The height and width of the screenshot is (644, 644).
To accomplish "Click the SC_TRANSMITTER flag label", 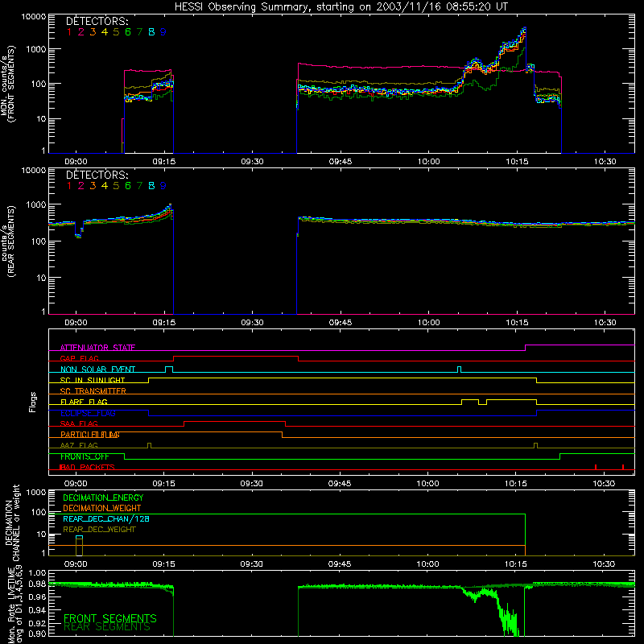I will (93, 390).
